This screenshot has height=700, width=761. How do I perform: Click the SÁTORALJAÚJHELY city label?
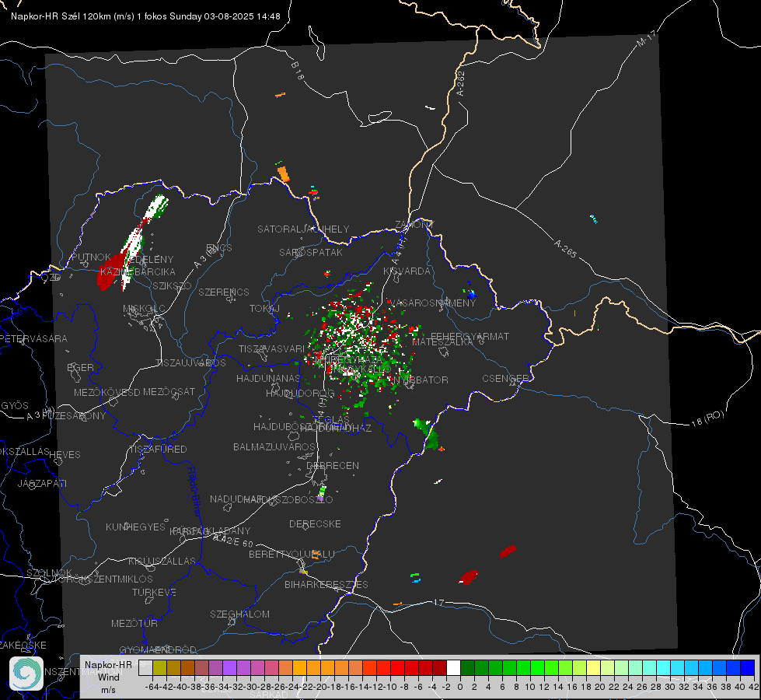303,229
